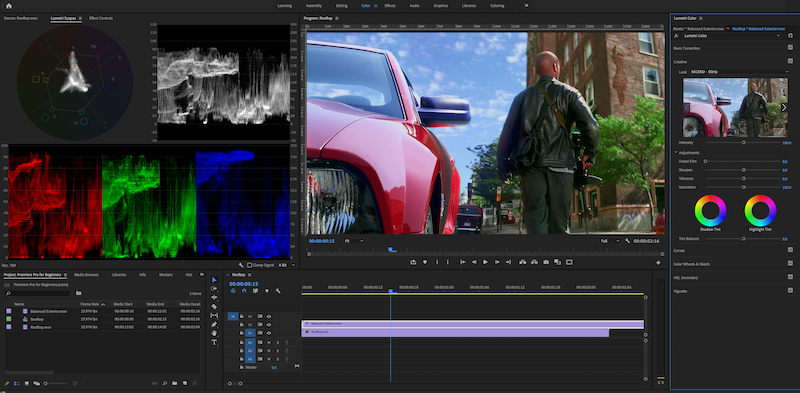Enable the Clamp Signal checkbox

coord(249,265)
